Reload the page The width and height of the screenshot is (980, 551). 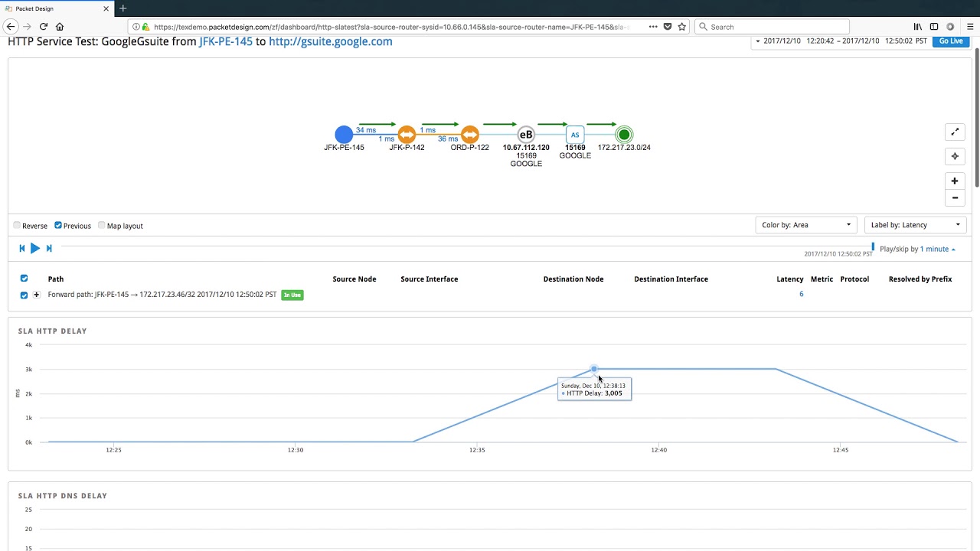44,27
